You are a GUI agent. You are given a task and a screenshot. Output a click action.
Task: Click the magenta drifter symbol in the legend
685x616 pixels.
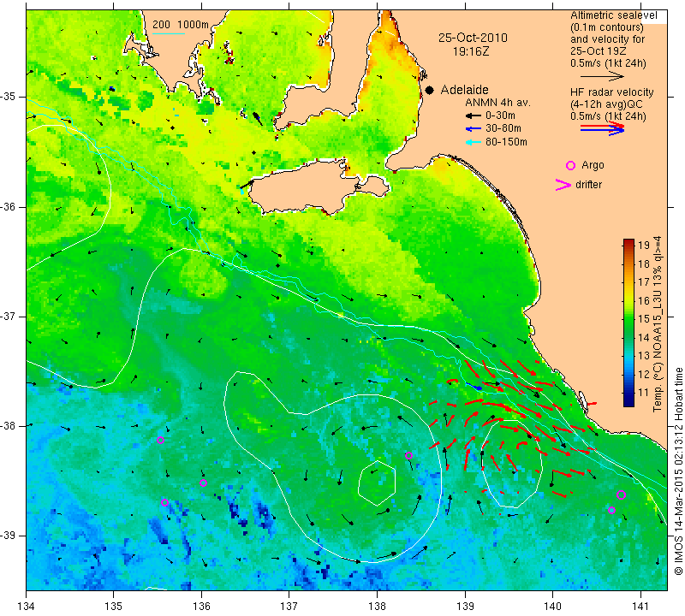pyautogui.click(x=563, y=185)
